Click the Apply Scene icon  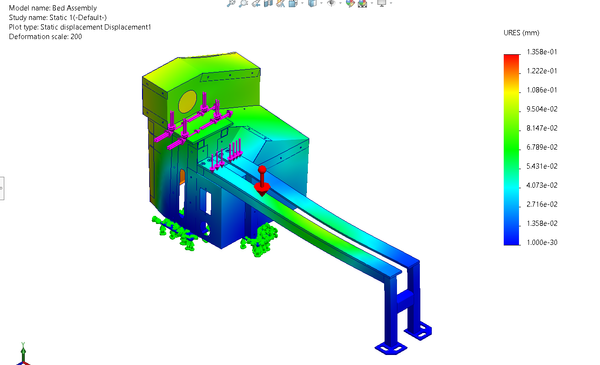coord(362,3)
